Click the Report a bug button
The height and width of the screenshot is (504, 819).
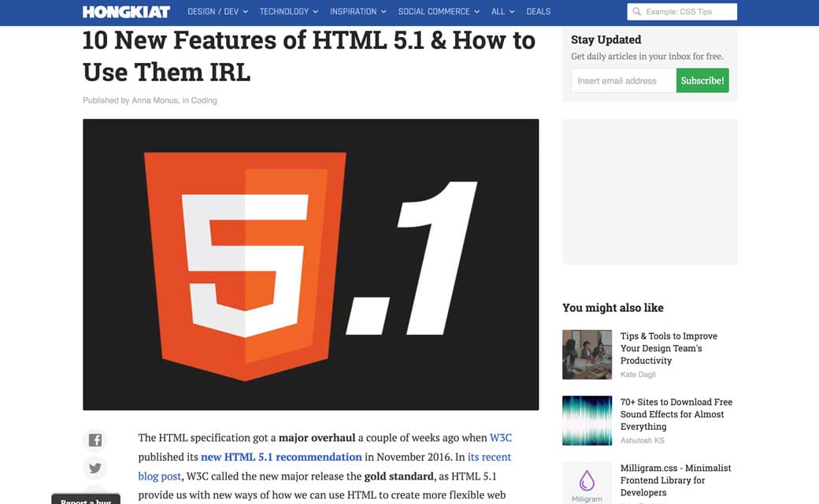pos(86,500)
